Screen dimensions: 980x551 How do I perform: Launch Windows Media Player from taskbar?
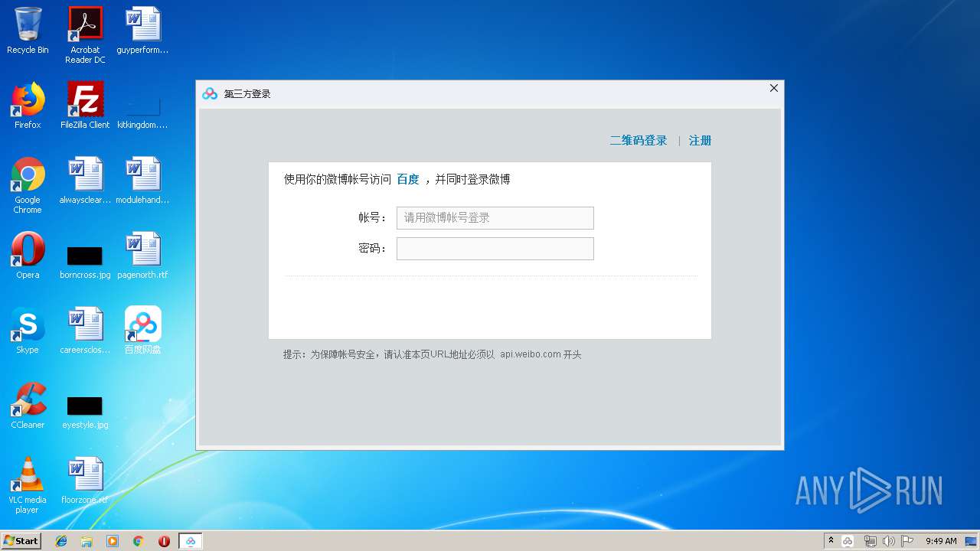click(x=113, y=541)
